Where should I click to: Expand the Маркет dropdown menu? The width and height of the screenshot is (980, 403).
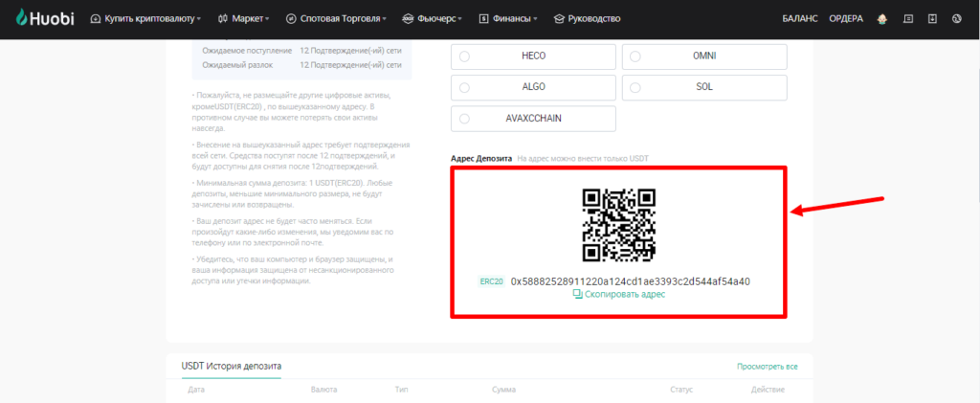pos(243,19)
